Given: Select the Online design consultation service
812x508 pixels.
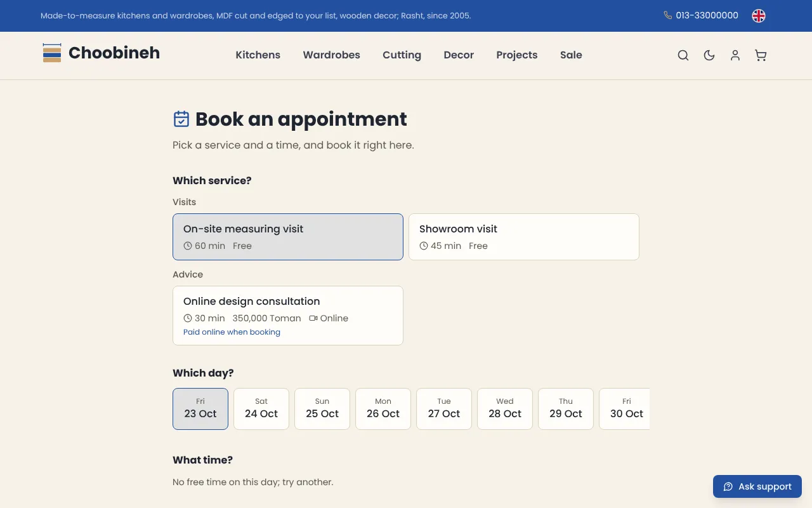Looking at the screenshot, I should coord(288,316).
